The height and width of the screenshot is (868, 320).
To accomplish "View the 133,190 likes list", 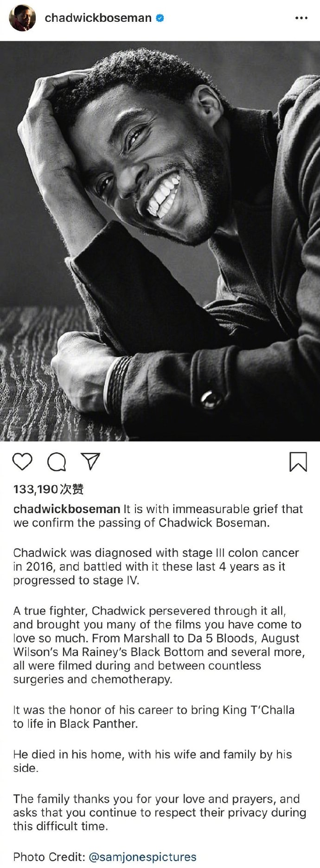I will click(49, 489).
